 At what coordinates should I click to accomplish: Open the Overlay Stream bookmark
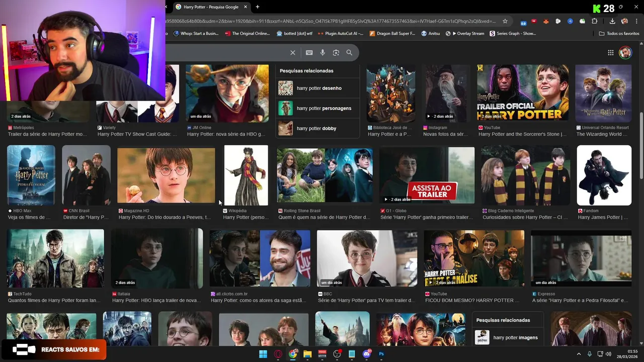[x=465, y=34]
